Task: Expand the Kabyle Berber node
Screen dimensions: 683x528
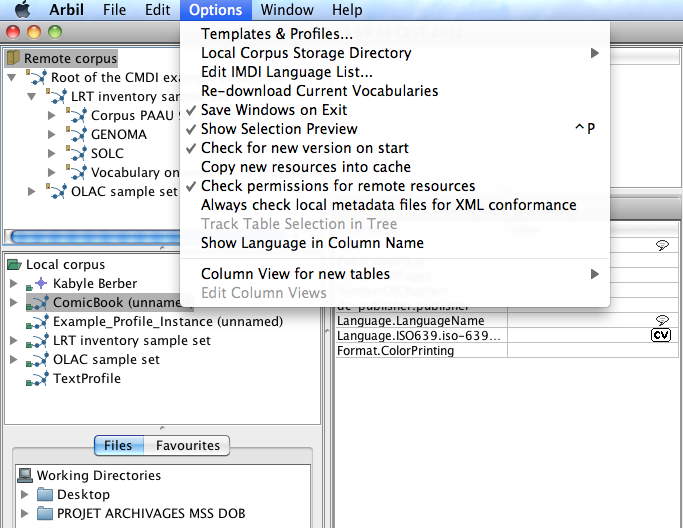Action: [14, 284]
